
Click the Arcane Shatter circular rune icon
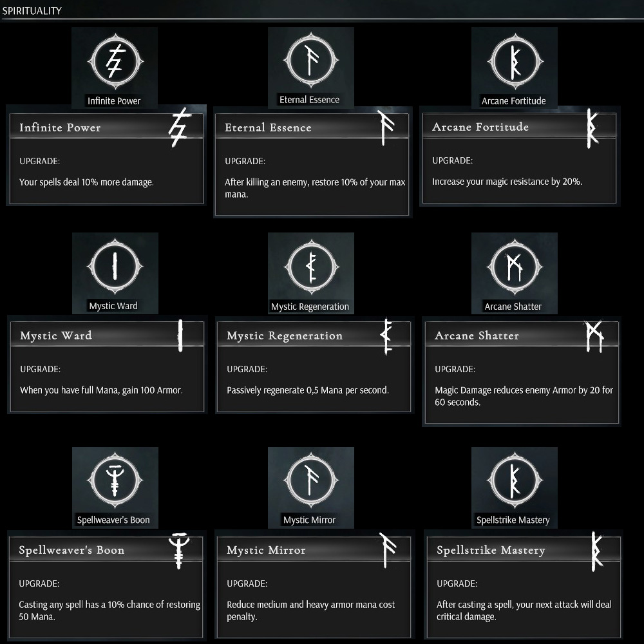click(513, 267)
